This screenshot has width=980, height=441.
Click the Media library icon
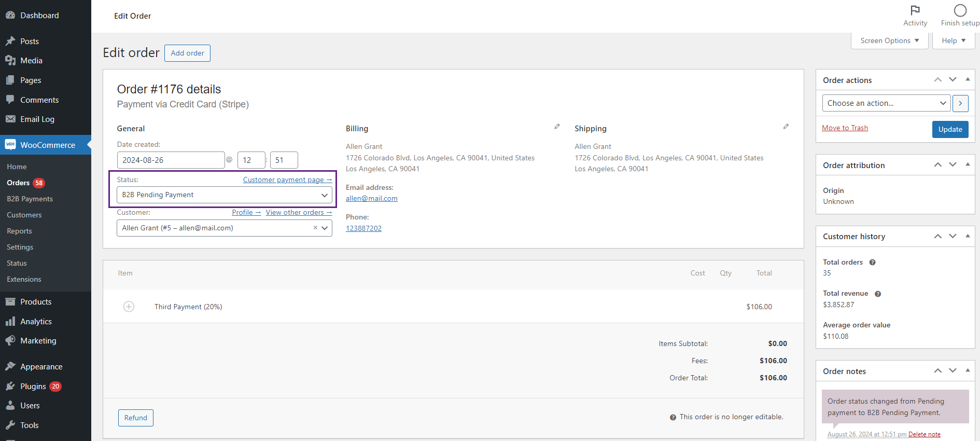(x=10, y=61)
